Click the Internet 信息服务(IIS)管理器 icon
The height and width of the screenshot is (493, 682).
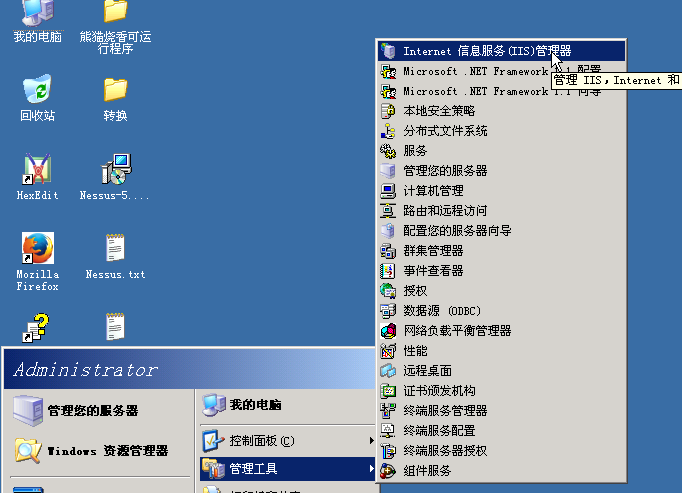tap(388, 51)
